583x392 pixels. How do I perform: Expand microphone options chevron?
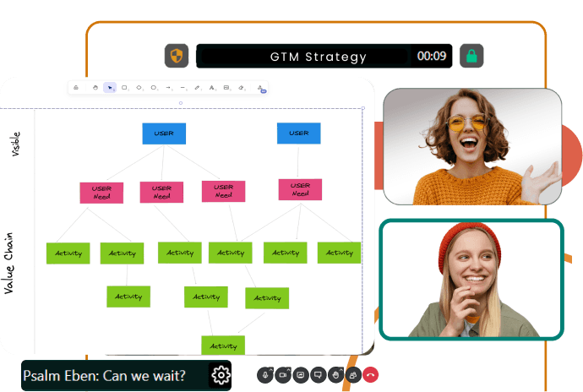(x=270, y=370)
